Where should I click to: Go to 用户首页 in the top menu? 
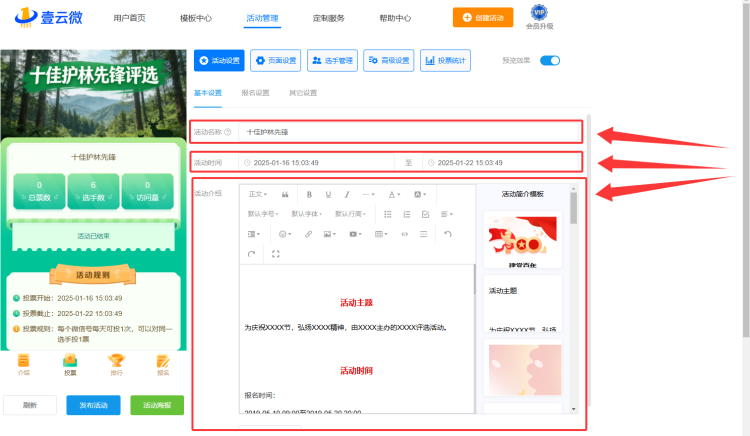pyautogui.click(x=129, y=18)
